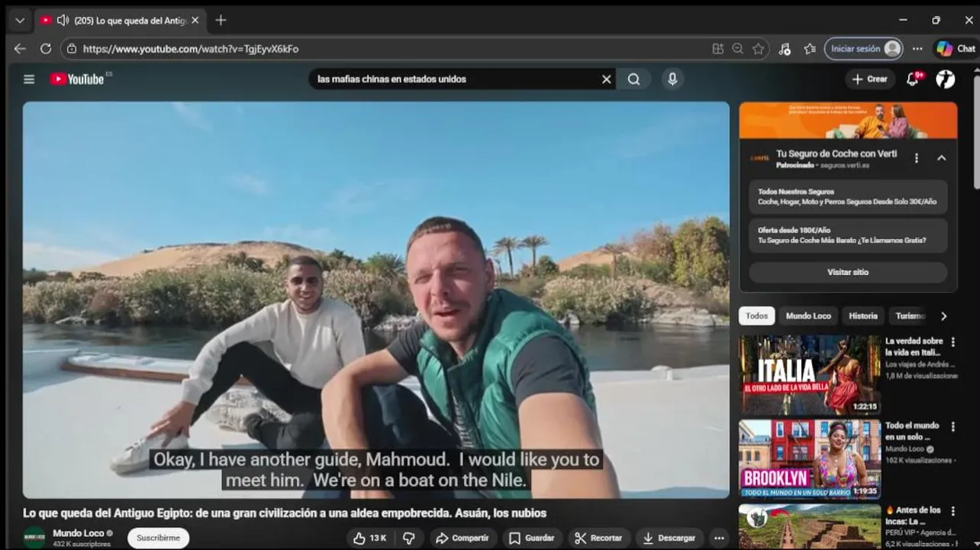
Task: Click the Crear button
Action: pos(870,79)
